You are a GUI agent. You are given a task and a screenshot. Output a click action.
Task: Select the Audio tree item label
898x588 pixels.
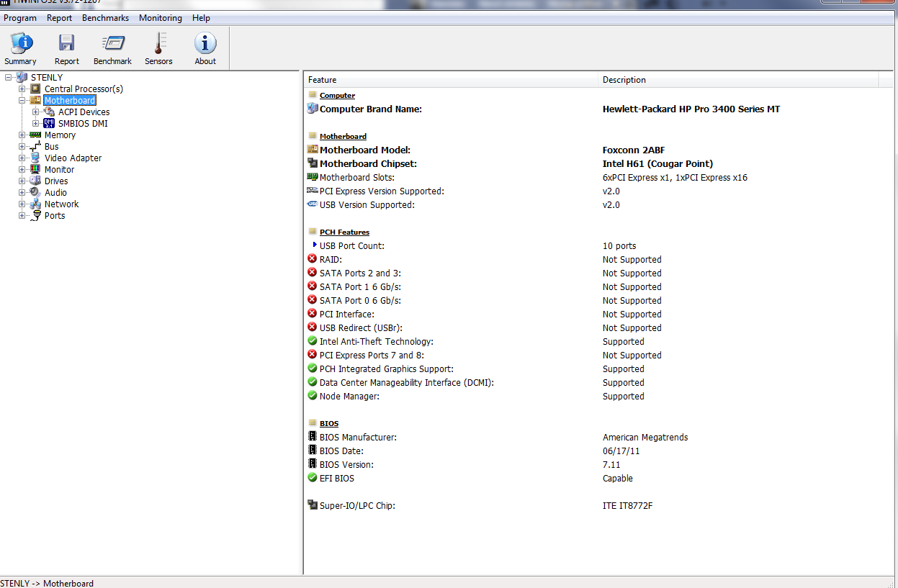55,192
